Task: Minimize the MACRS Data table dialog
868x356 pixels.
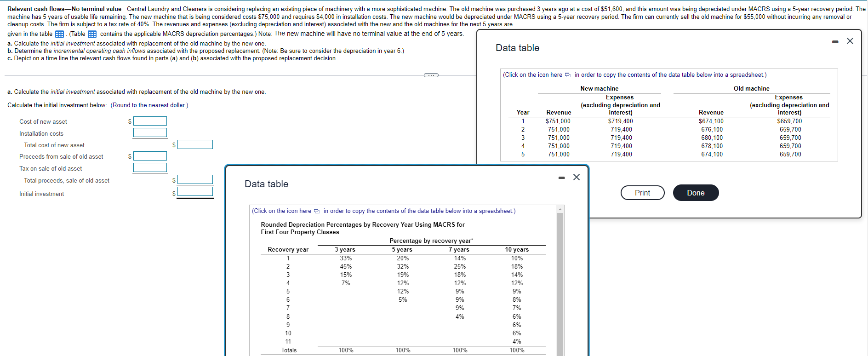Action: [561, 178]
